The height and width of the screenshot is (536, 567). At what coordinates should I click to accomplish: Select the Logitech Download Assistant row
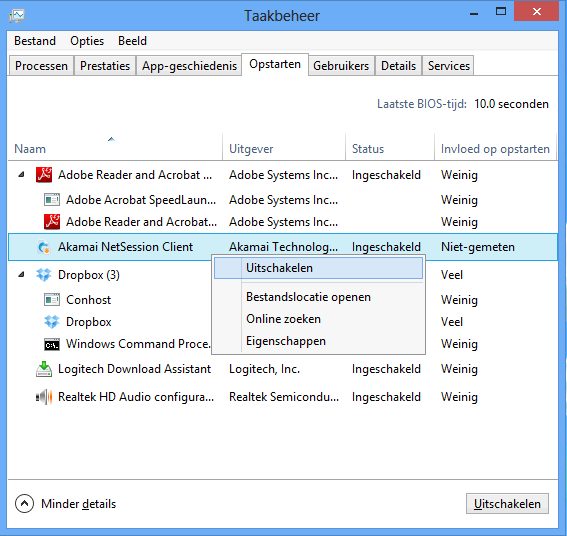(x=283, y=369)
